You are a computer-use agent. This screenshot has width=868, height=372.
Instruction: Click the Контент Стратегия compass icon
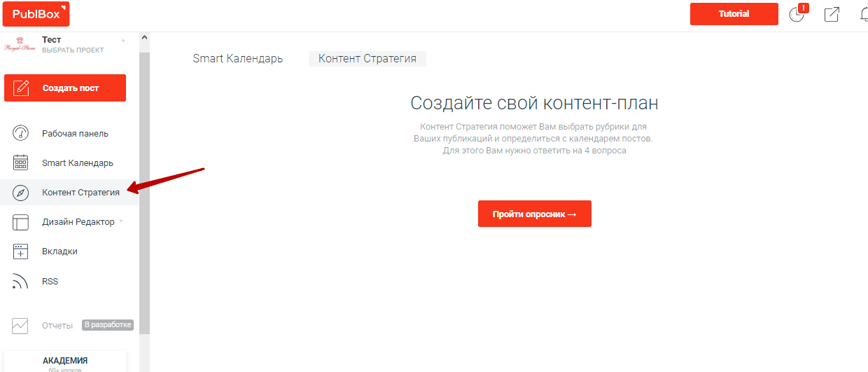pyautogui.click(x=21, y=193)
